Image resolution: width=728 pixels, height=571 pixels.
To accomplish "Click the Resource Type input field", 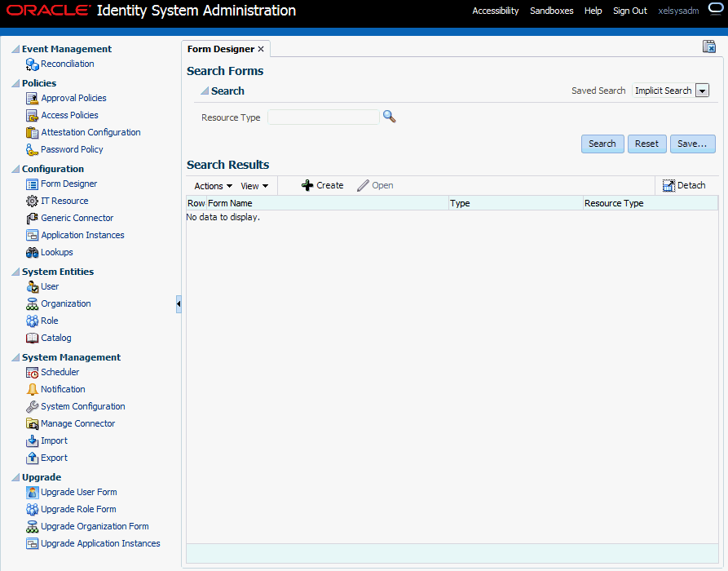I will click(x=324, y=117).
